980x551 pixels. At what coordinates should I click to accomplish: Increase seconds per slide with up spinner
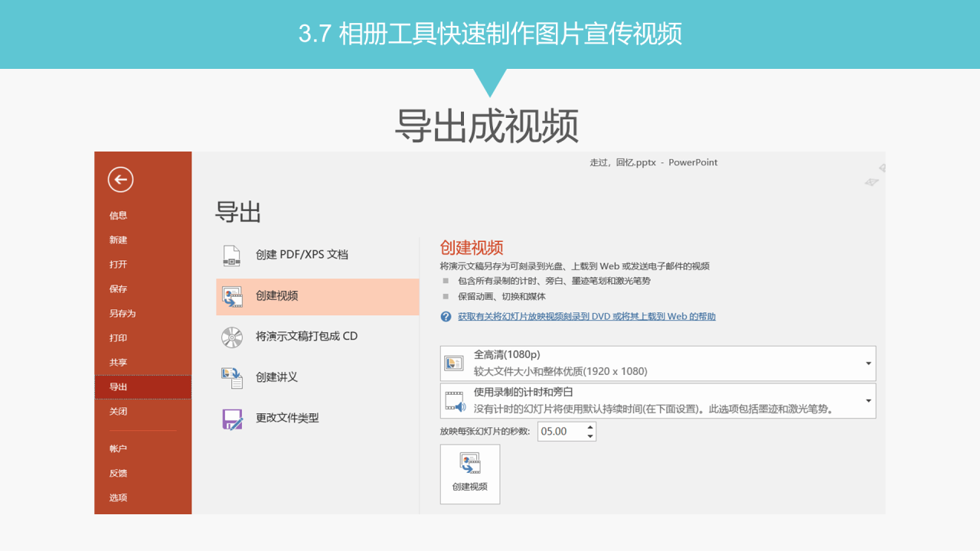590,427
